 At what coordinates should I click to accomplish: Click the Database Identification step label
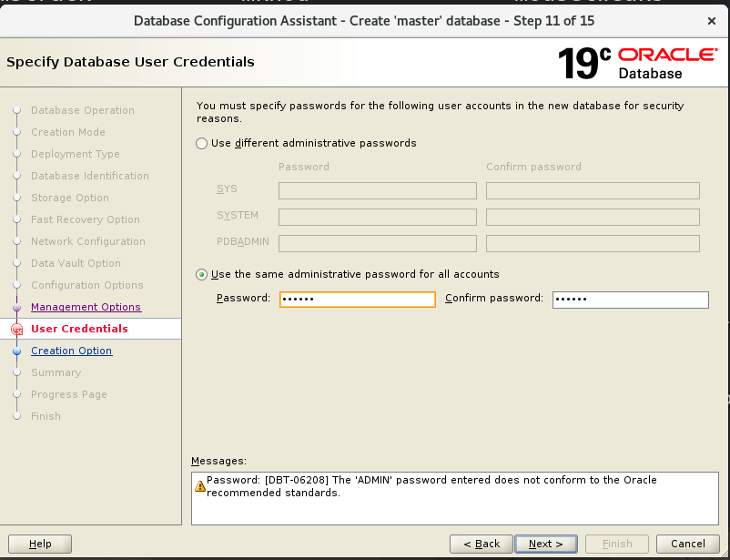90,176
